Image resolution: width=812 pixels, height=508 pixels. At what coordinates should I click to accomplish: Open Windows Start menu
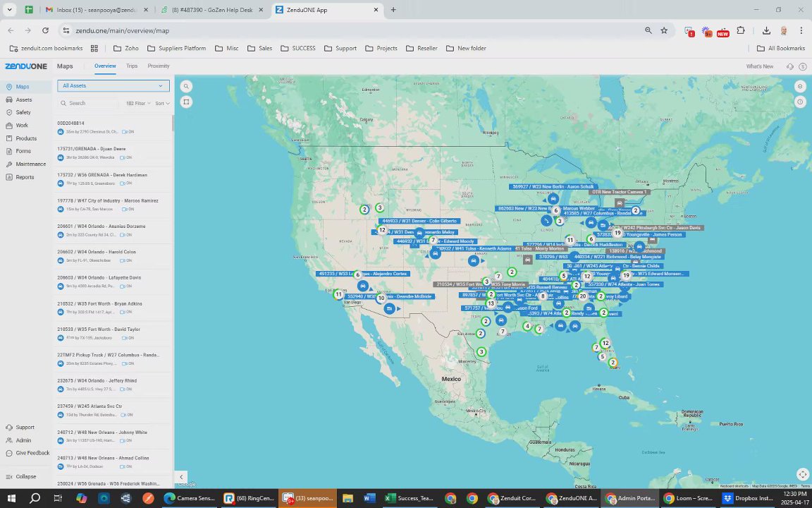pyautogui.click(x=11, y=499)
